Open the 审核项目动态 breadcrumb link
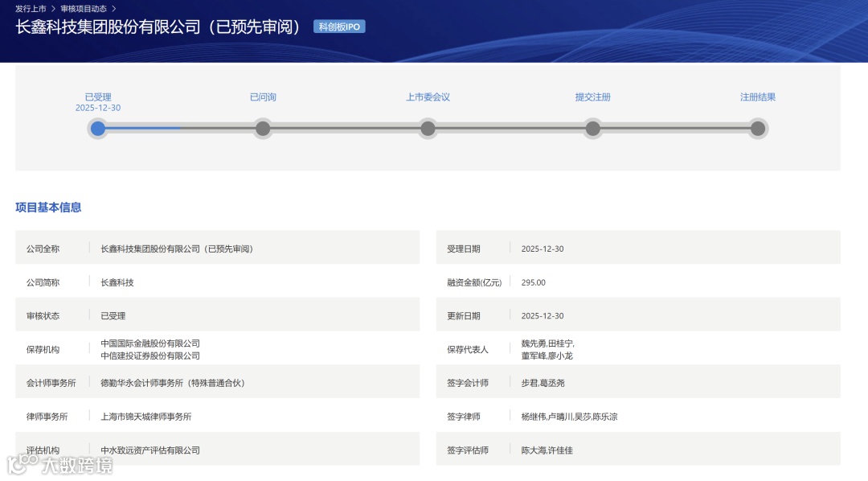 pyautogui.click(x=84, y=9)
